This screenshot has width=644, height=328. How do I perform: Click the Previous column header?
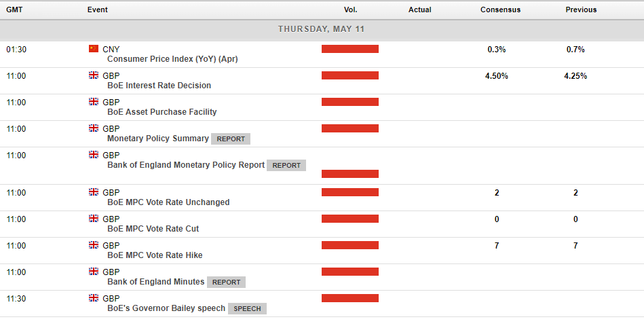coord(581,10)
